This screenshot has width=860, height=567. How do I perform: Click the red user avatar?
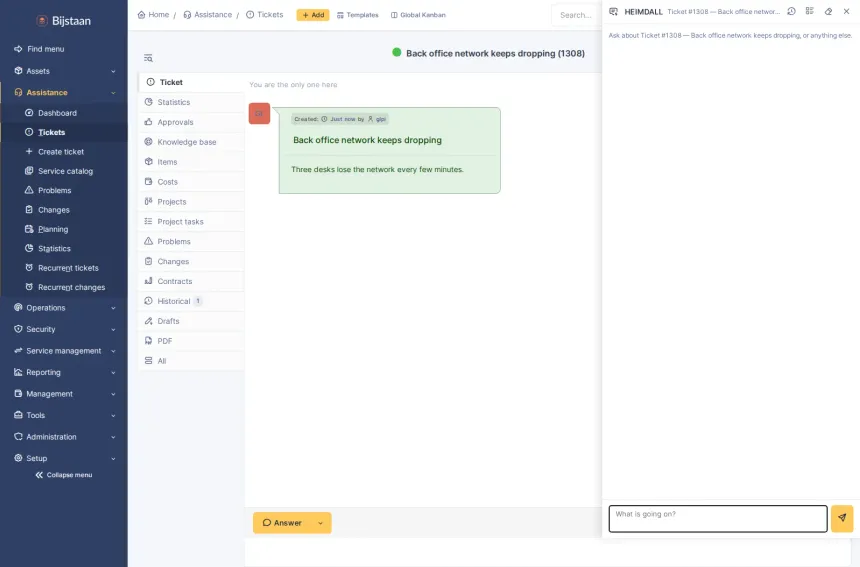[259, 114]
